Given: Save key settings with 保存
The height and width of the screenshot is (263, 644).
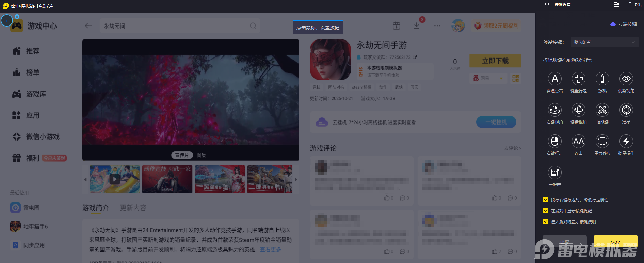Looking at the screenshot, I should tap(615, 241).
